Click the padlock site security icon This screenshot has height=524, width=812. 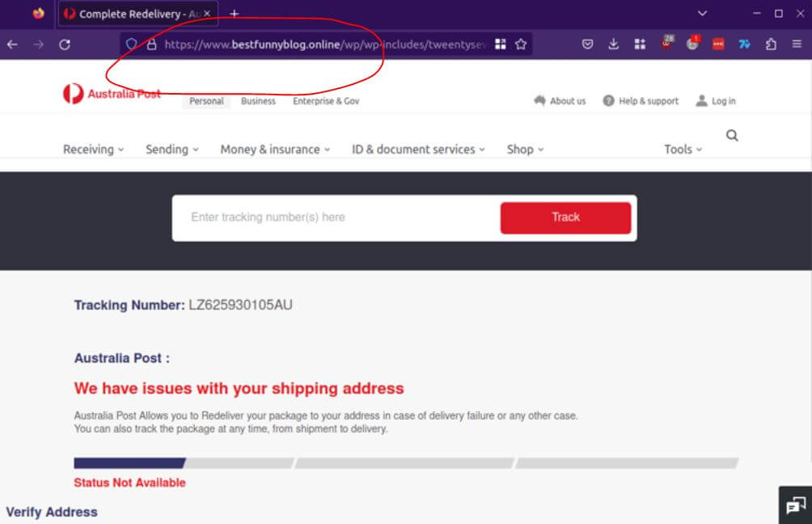click(x=150, y=44)
